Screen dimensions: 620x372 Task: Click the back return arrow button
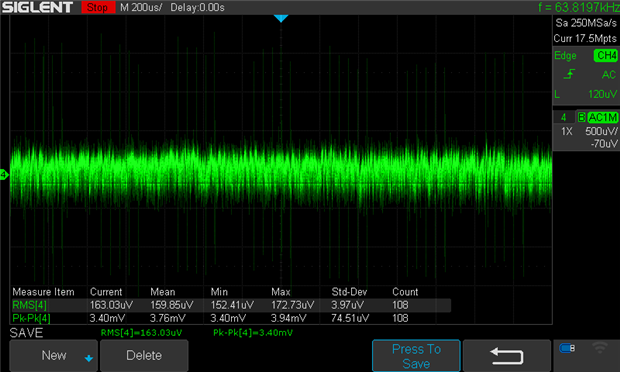(x=507, y=356)
